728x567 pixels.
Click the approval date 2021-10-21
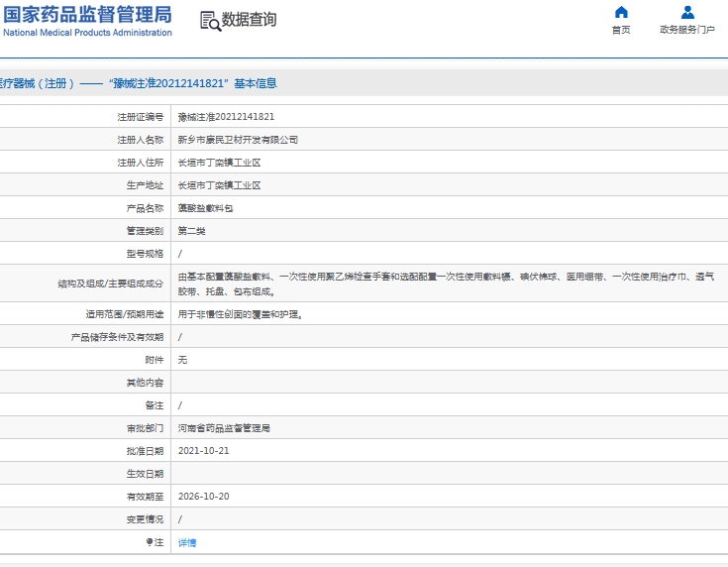click(203, 451)
